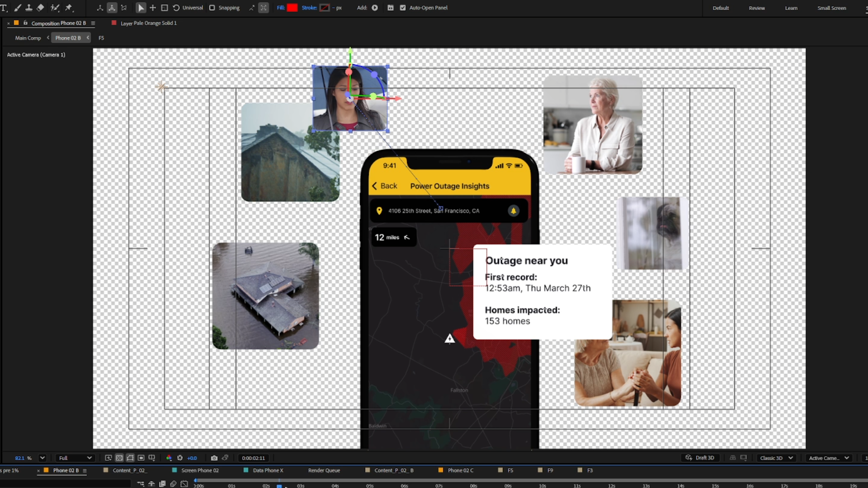Image resolution: width=868 pixels, height=488 pixels.
Task: Select the Brush tool
Action: pos(17,8)
